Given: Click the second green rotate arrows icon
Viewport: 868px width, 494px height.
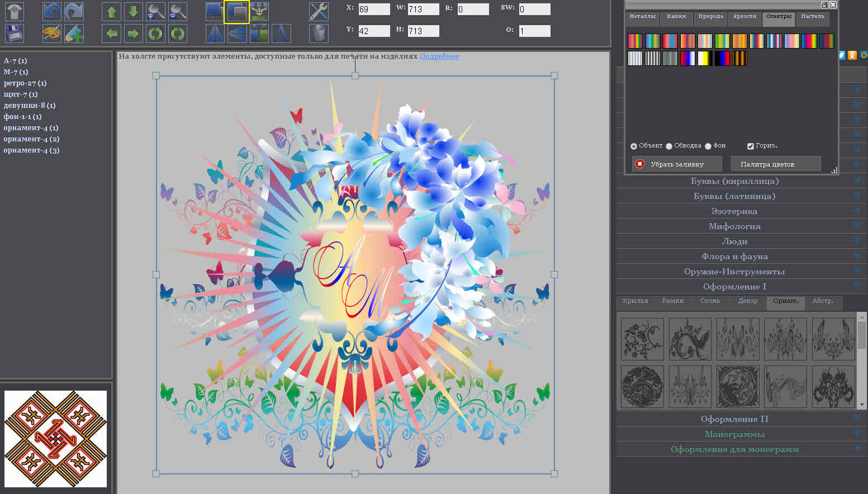Looking at the screenshot, I should (178, 34).
